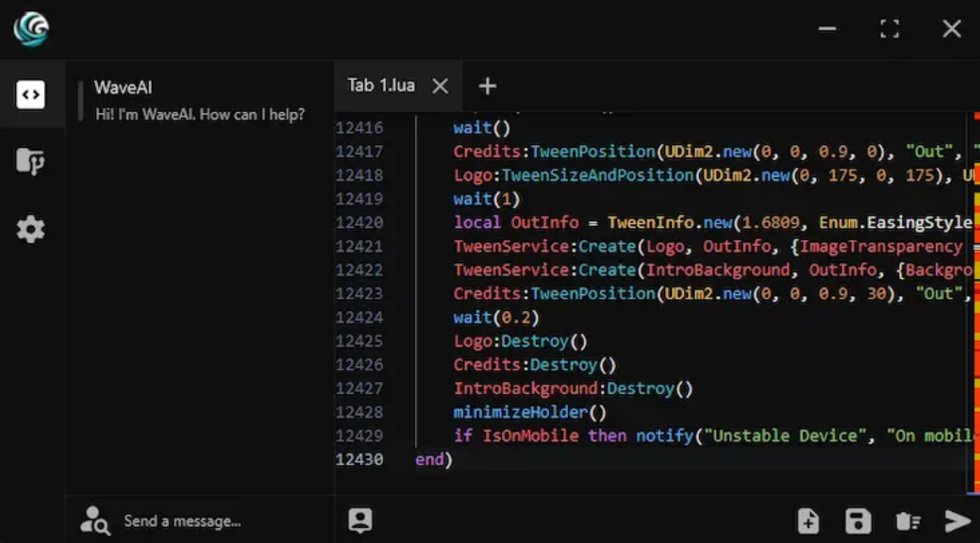Screen dimensions: 980x543
Task: Click the minimizeHolder() line
Action: click(530, 412)
